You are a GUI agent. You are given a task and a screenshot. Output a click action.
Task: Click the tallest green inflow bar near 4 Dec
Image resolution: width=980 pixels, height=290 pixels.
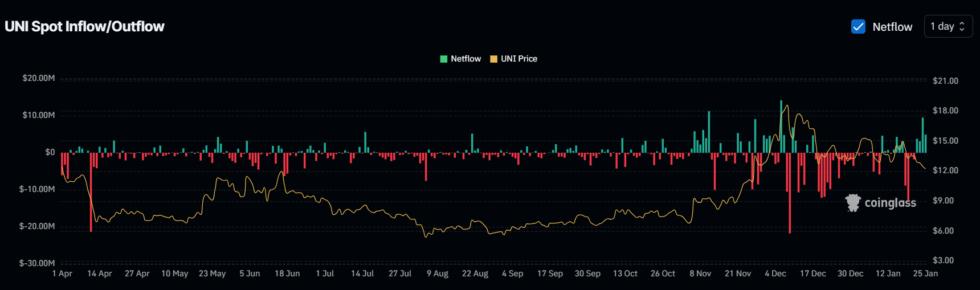coord(781,126)
